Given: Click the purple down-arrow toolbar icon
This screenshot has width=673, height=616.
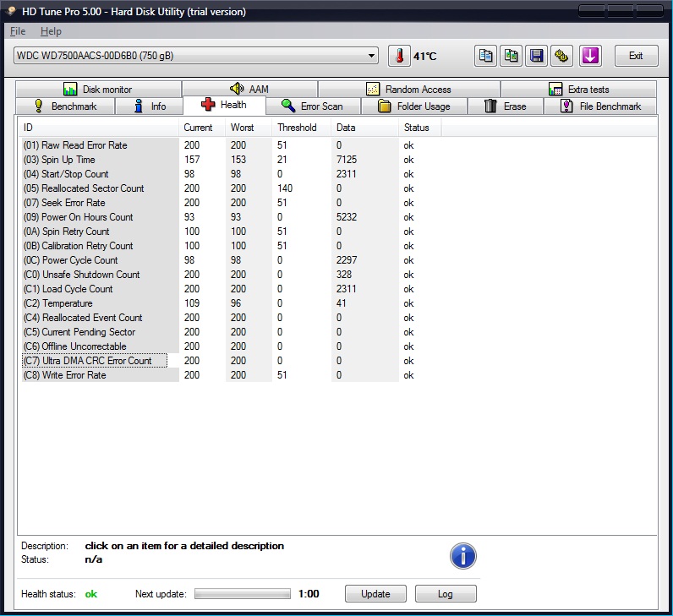Looking at the screenshot, I should [590, 56].
